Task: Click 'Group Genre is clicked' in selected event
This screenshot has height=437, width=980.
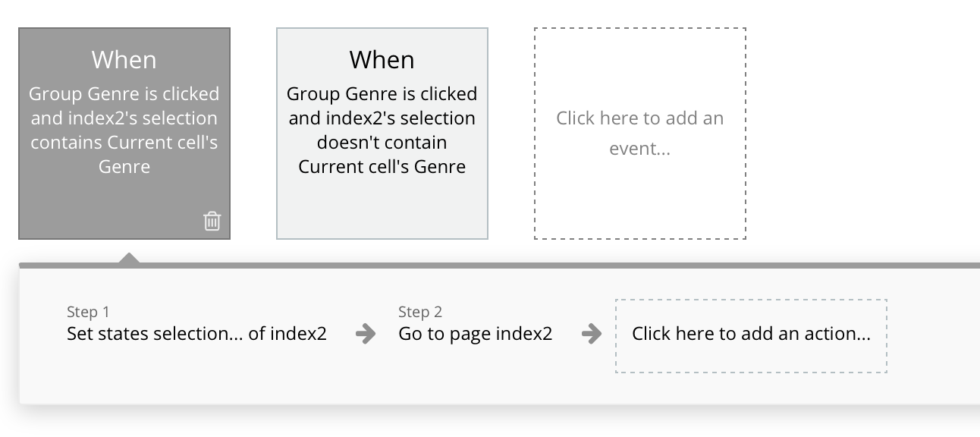Action: pos(124,94)
